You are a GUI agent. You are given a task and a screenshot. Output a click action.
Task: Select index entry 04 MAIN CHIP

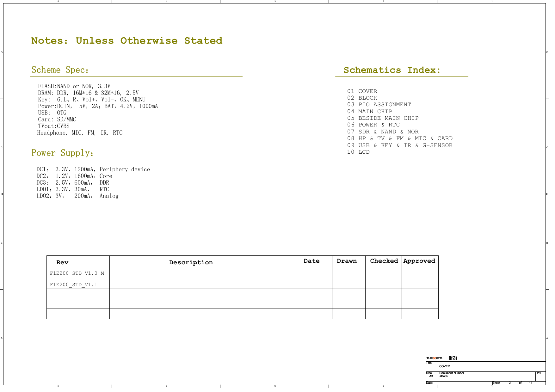370,111
